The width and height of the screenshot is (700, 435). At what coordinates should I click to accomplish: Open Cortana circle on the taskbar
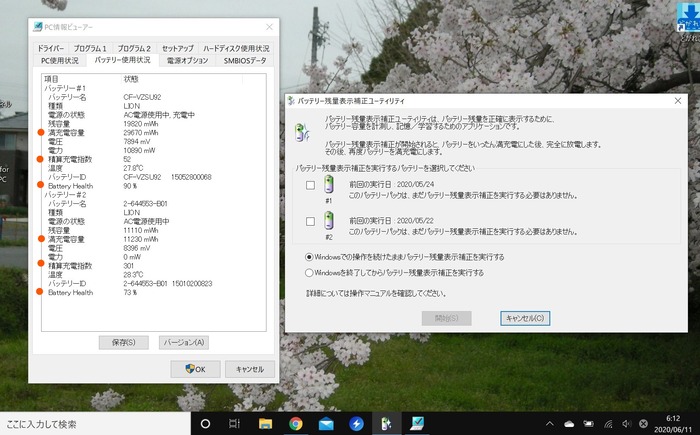click(205, 423)
